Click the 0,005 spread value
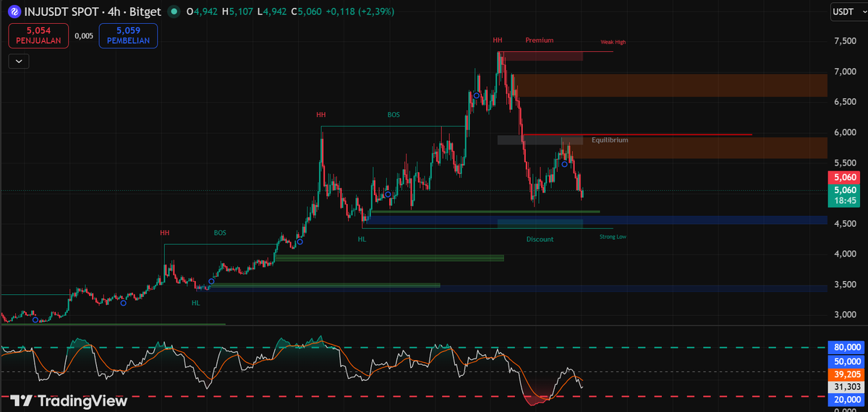This screenshot has width=868, height=412. coord(84,35)
